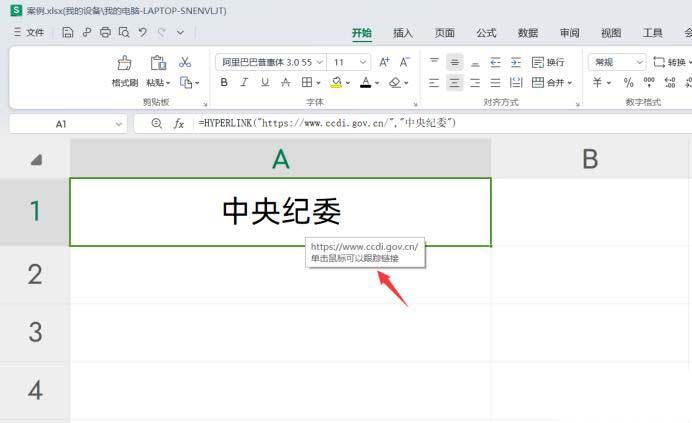Toggle middle vertical alignment
The height and width of the screenshot is (423, 692).
tap(455, 62)
